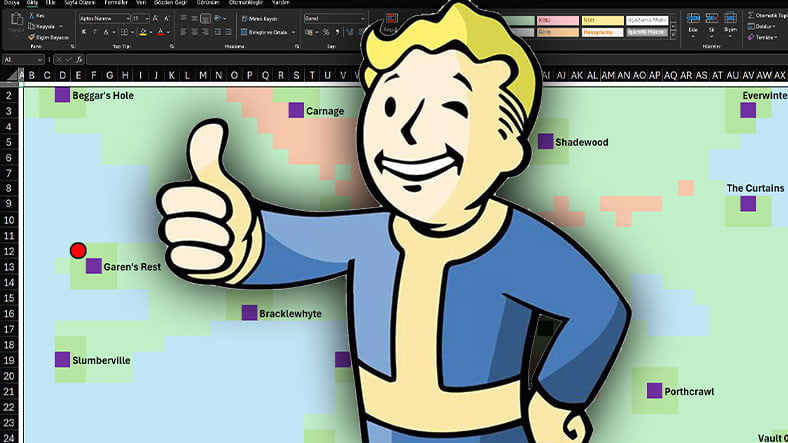Click the red font color icon
This screenshot has height=443, width=788.
[x=159, y=32]
